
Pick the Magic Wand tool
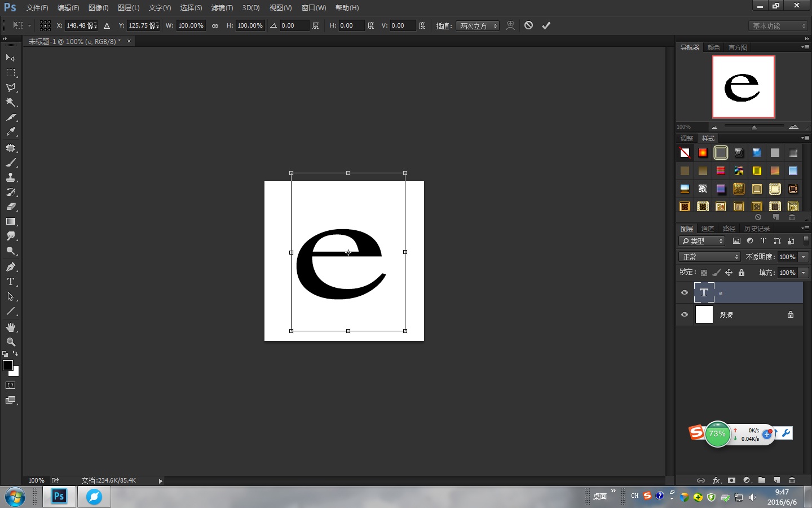click(x=11, y=102)
